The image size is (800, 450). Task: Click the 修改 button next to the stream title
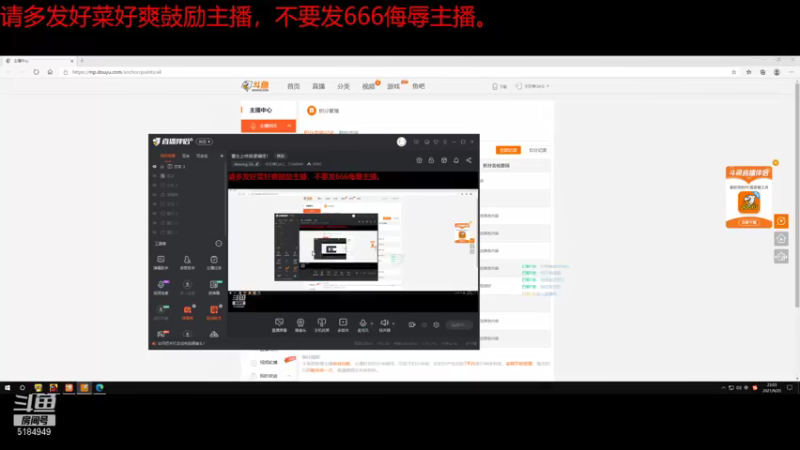281,156
